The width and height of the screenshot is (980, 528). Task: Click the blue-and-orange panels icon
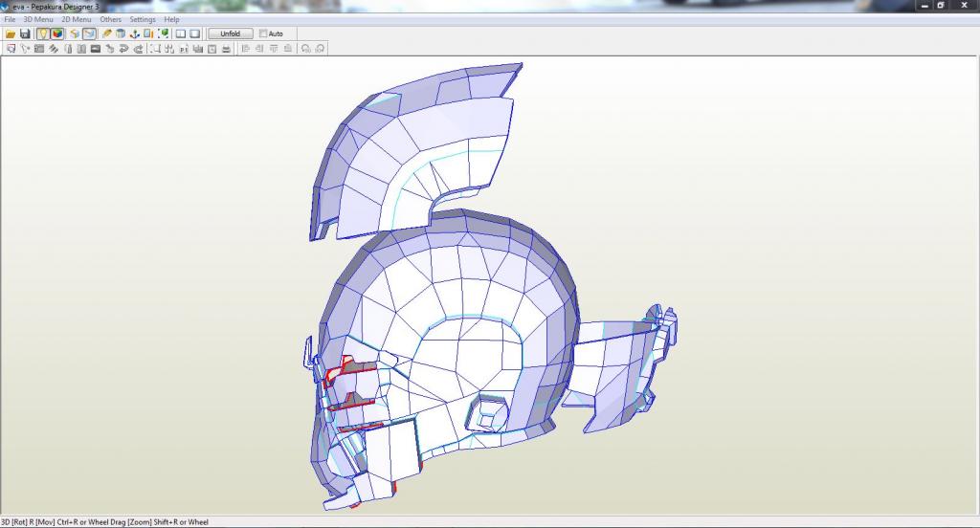[x=148, y=33]
